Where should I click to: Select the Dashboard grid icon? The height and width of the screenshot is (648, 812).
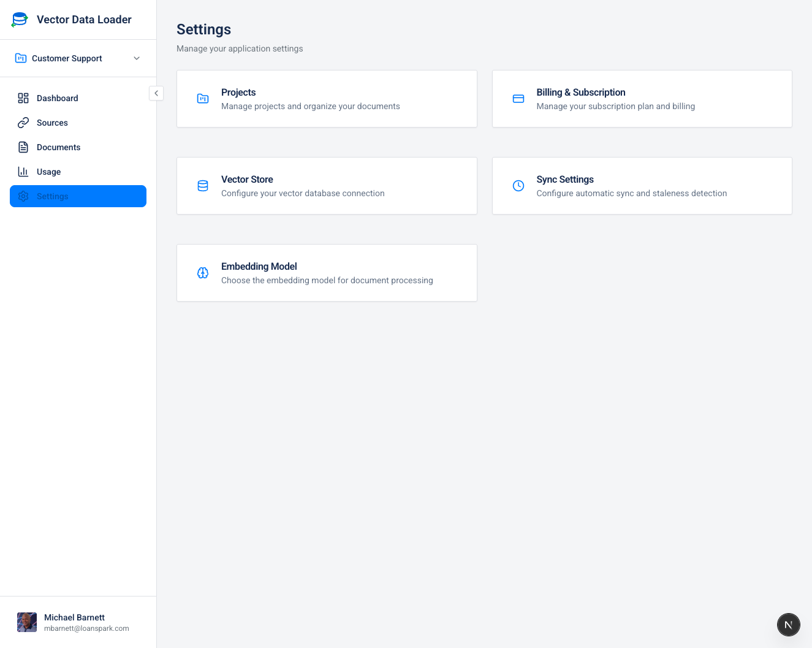pyautogui.click(x=23, y=98)
